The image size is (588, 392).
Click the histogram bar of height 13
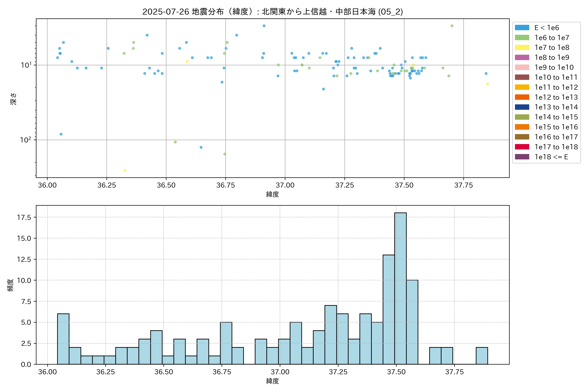[x=389, y=309]
